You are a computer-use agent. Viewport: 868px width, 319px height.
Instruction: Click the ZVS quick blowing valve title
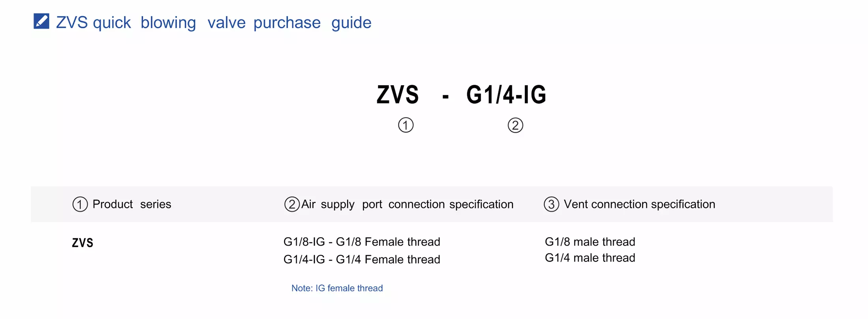[x=213, y=23]
